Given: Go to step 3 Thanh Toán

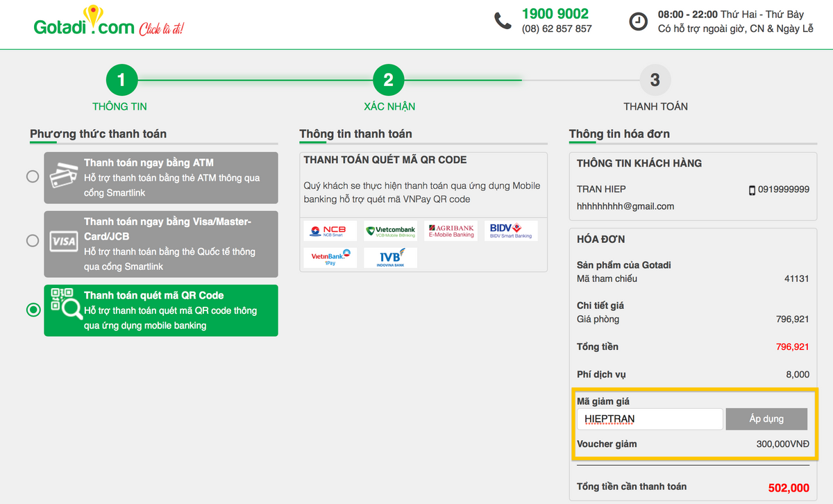Looking at the screenshot, I should pyautogui.click(x=655, y=81).
